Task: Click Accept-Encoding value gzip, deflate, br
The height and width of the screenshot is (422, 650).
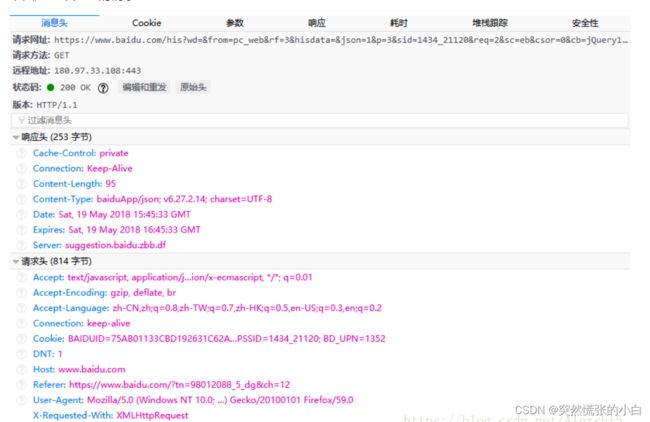Action: (143, 293)
